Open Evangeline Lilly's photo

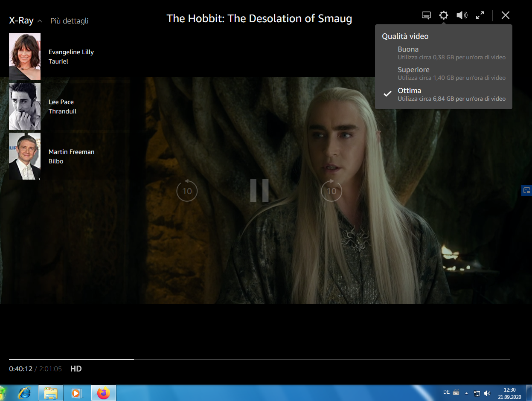pos(25,56)
